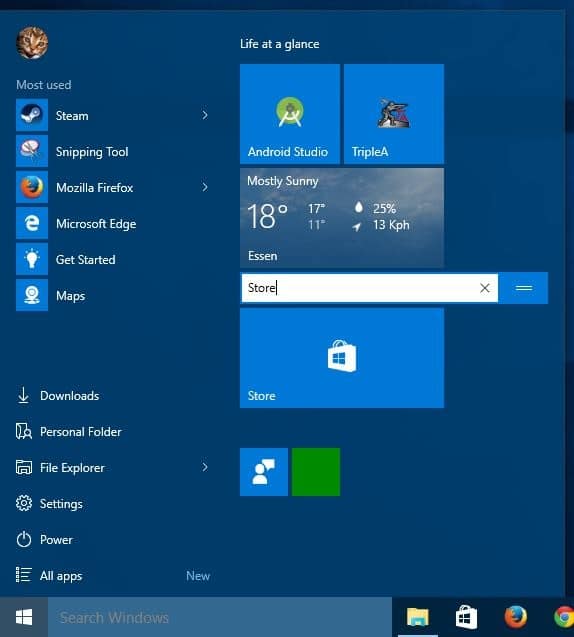The height and width of the screenshot is (637, 574).
Task: Open the Store tile
Action: [x=342, y=358]
